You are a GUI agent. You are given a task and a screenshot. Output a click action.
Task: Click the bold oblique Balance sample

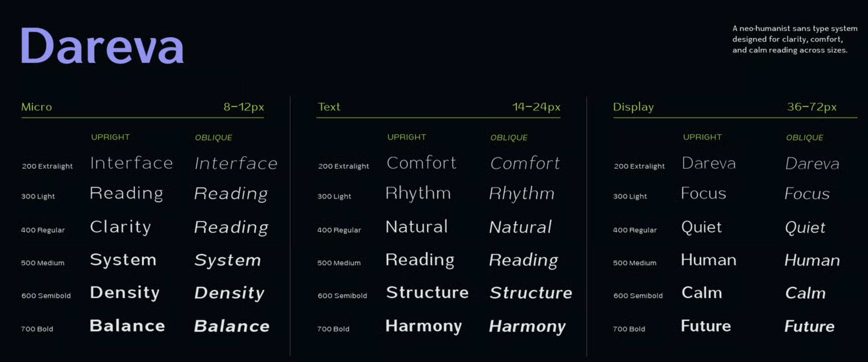[232, 326]
